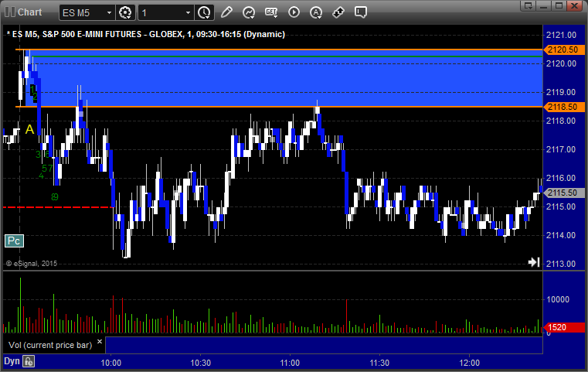This screenshot has width=588, height=372.
Task: Open the Advanced GET studies menu
Action: pyautogui.click(x=270, y=12)
